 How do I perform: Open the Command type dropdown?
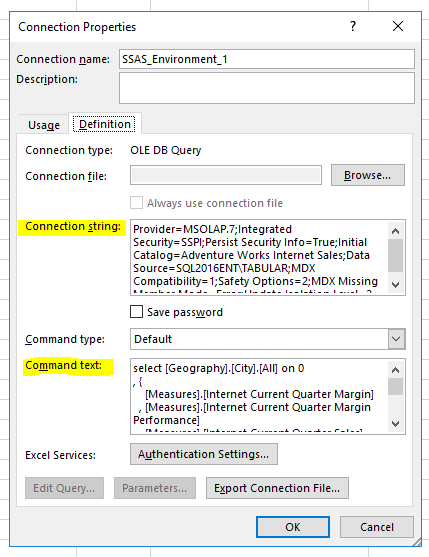[x=268, y=339]
